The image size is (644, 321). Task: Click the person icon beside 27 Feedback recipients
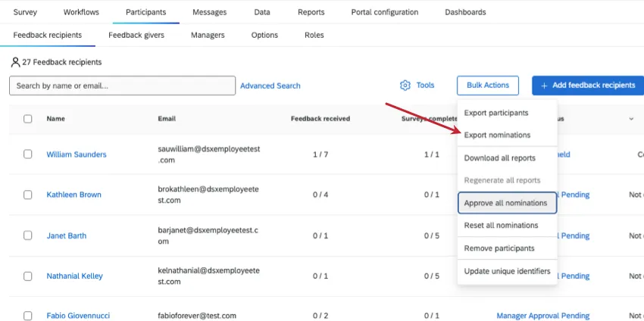(16, 62)
